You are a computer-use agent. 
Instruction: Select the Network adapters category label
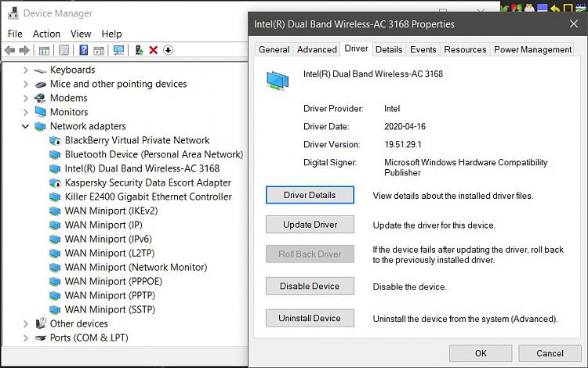tap(88, 127)
